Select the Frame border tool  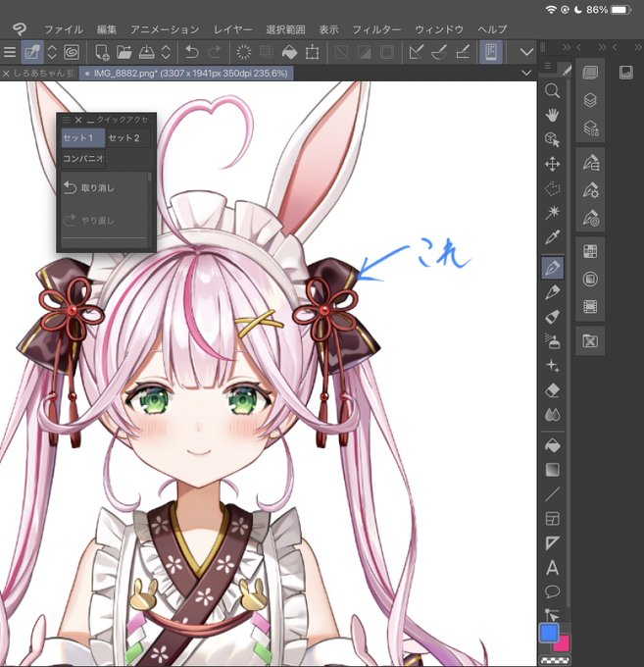coord(552,519)
